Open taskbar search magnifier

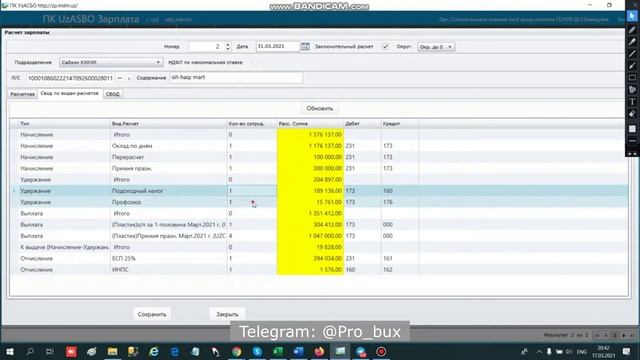30,351
